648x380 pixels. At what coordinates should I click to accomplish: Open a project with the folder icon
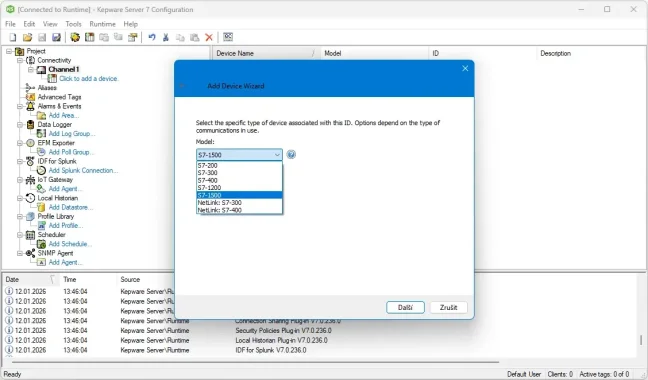pos(27,38)
